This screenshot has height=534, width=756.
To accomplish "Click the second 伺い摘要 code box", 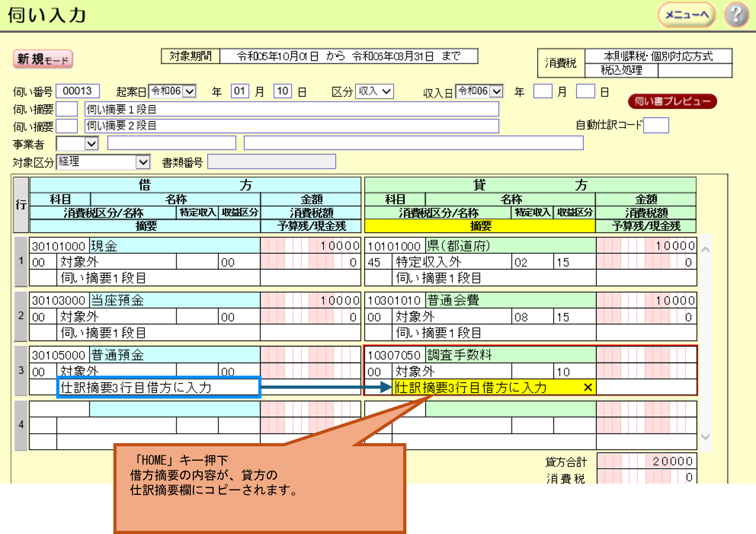I will click(x=67, y=126).
